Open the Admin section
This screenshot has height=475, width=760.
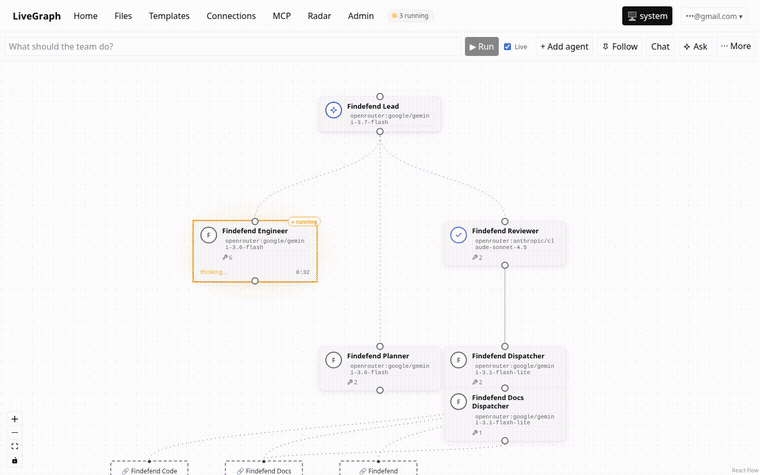tap(361, 16)
